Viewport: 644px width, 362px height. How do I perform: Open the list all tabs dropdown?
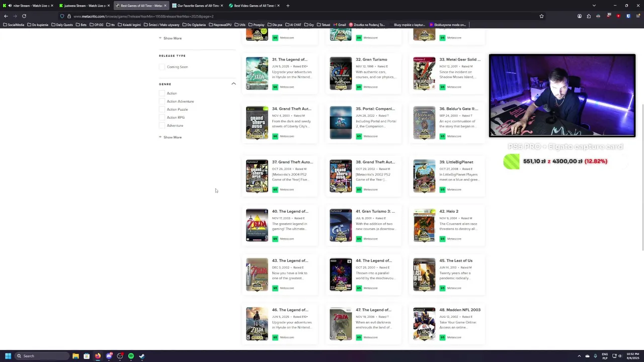594,6
